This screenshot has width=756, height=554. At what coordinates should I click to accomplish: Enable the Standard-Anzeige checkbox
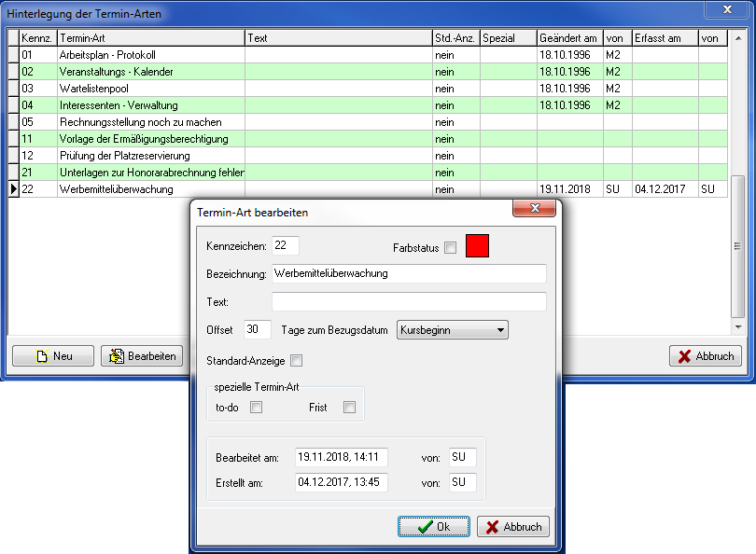(297, 360)
